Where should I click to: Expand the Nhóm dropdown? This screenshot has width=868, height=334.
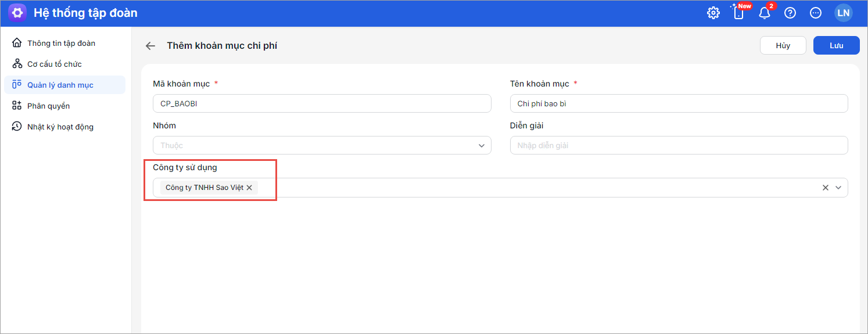(x=481, y=146)
